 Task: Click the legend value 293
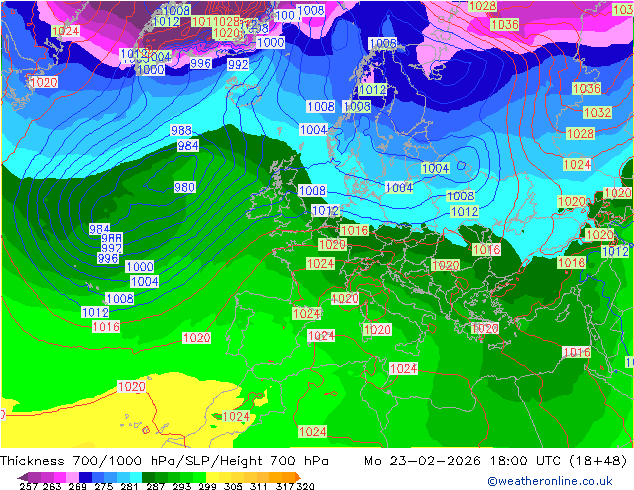(x=182, y=486)
